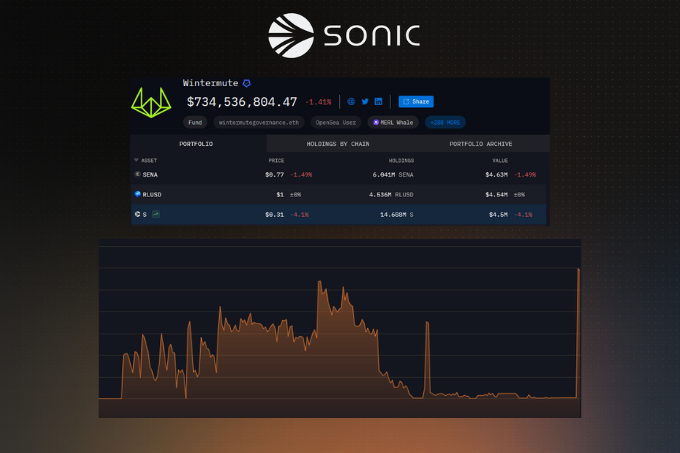Click the $4.5M S value

click(498, 215)
